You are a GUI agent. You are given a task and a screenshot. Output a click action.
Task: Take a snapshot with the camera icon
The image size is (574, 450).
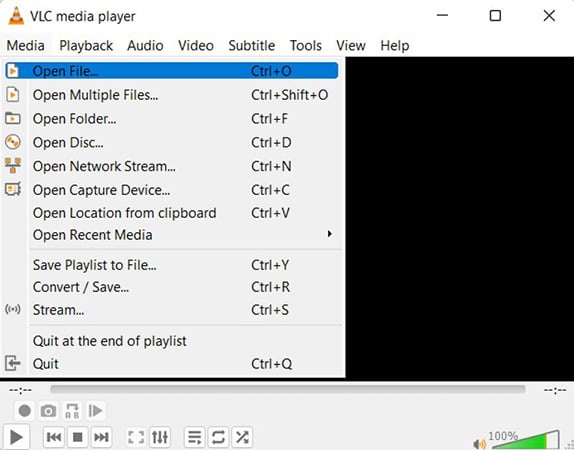coord(48,411)
